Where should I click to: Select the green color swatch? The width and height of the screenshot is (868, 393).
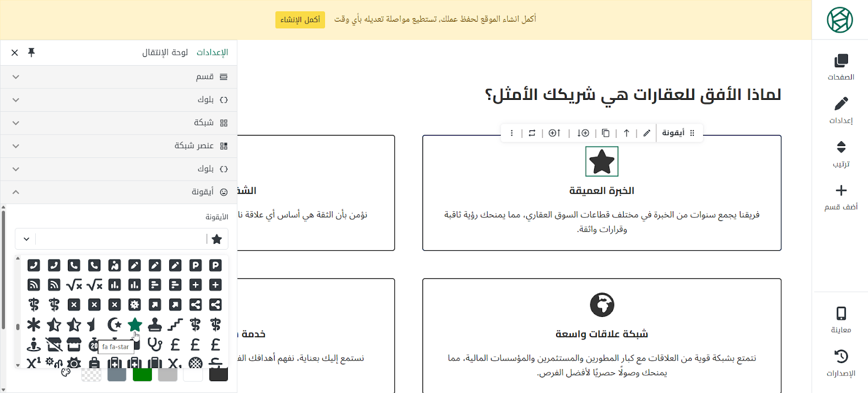142,374
